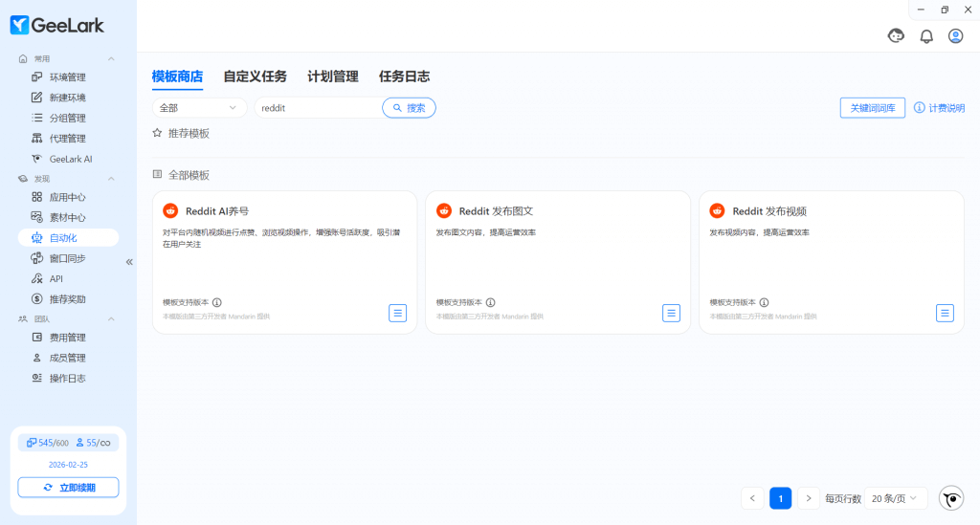980x525 pixels.
Task: Click the 立即续期 renew button
Action: tap(68, 488)
